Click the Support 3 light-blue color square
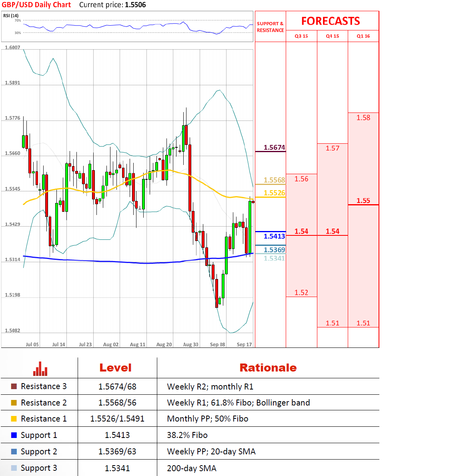 [14, 468]
